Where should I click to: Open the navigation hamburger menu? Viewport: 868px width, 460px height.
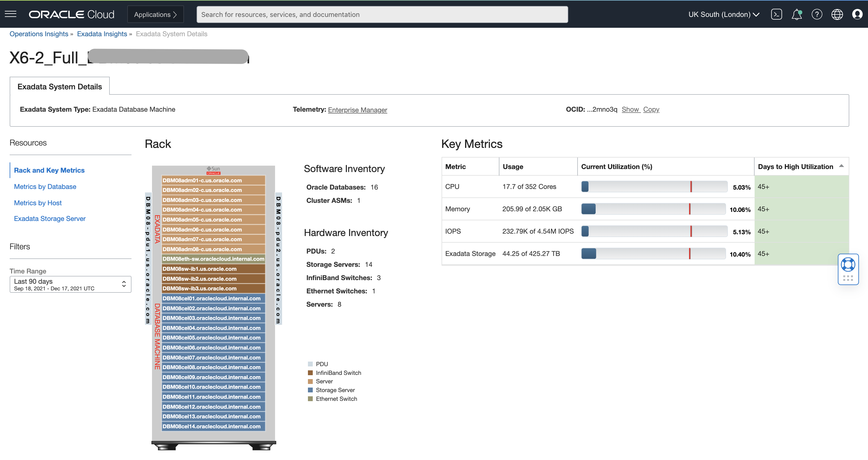point(11,14)
